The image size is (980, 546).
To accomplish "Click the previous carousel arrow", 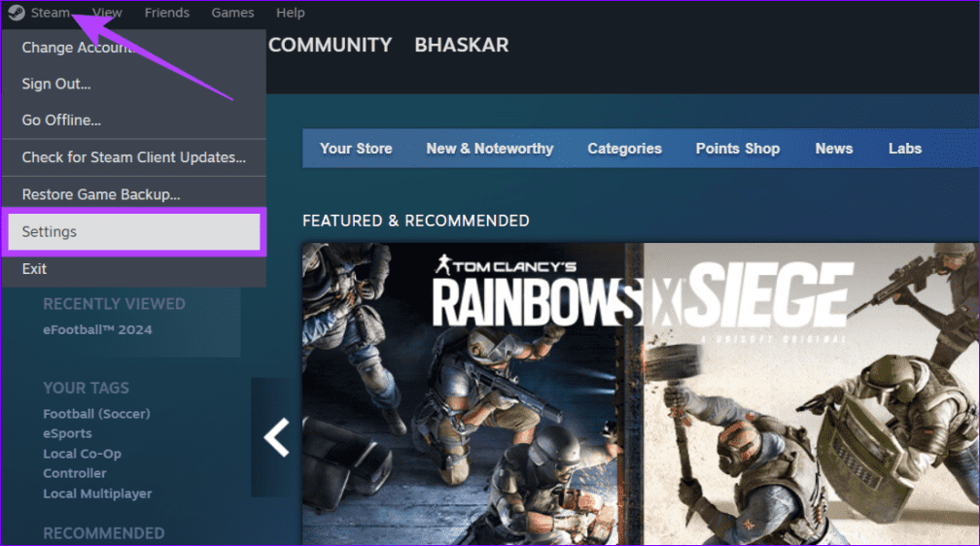I will click(276, 437).
